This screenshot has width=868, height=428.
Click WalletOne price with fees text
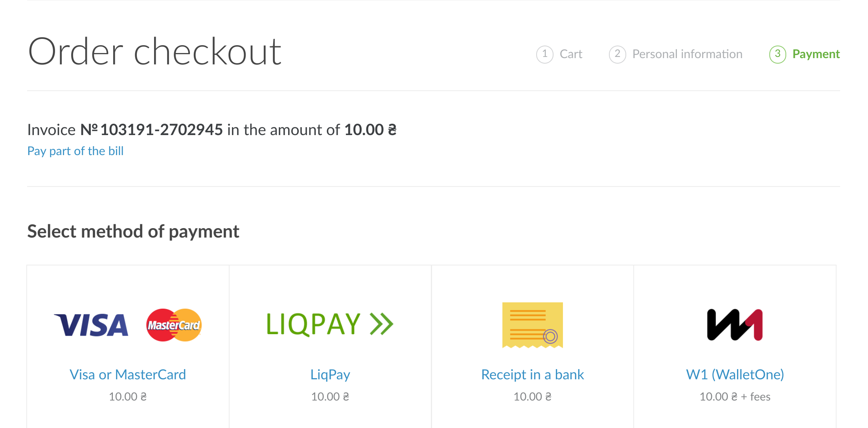coord(735,397)
